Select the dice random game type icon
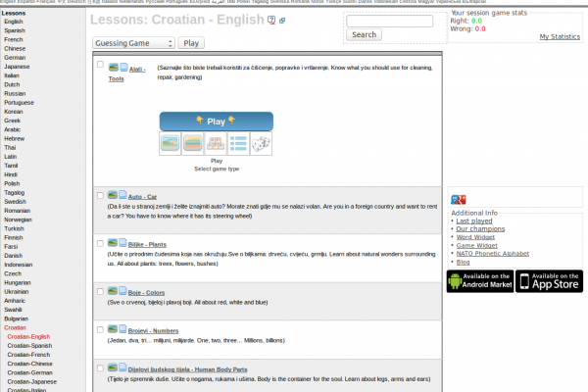 [x=261, y=143]
